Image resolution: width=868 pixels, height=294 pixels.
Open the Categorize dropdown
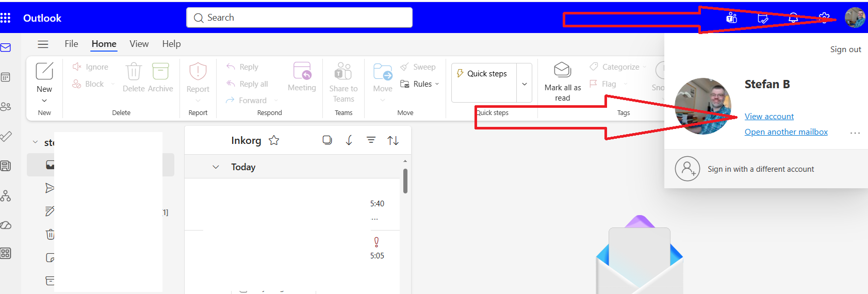point(618,67)
